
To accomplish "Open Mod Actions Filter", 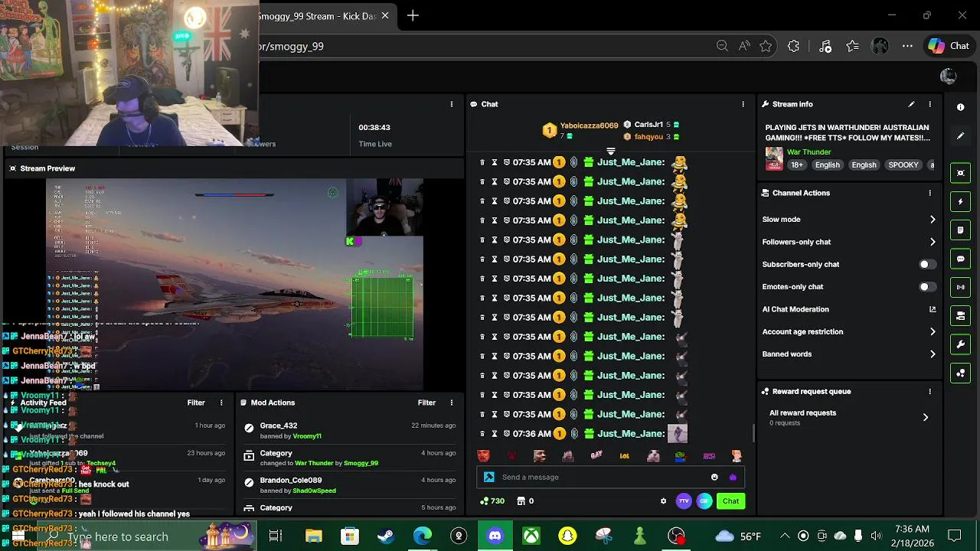I will tap(426, 403).
